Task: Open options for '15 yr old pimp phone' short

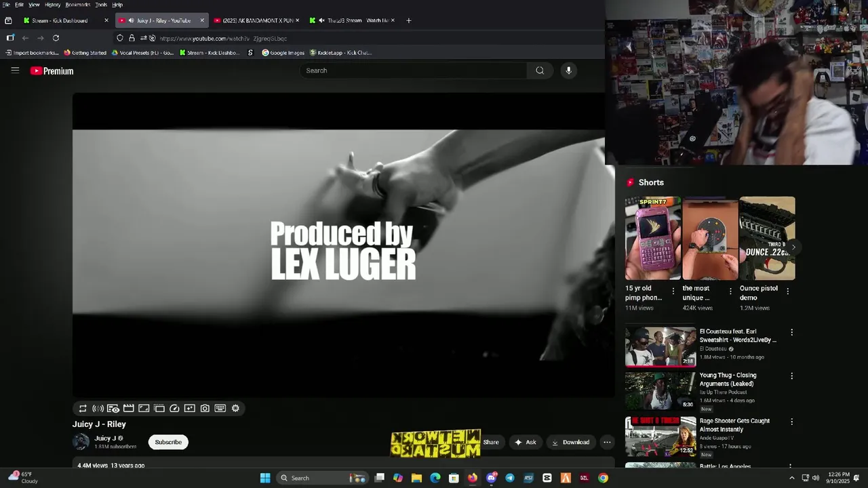Action: point(673,291)
